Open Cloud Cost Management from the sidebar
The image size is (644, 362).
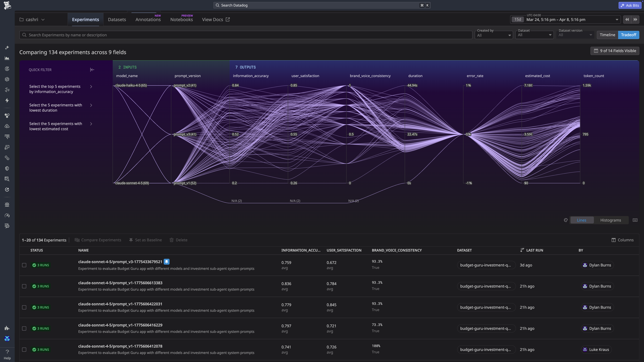click(7, 126)
